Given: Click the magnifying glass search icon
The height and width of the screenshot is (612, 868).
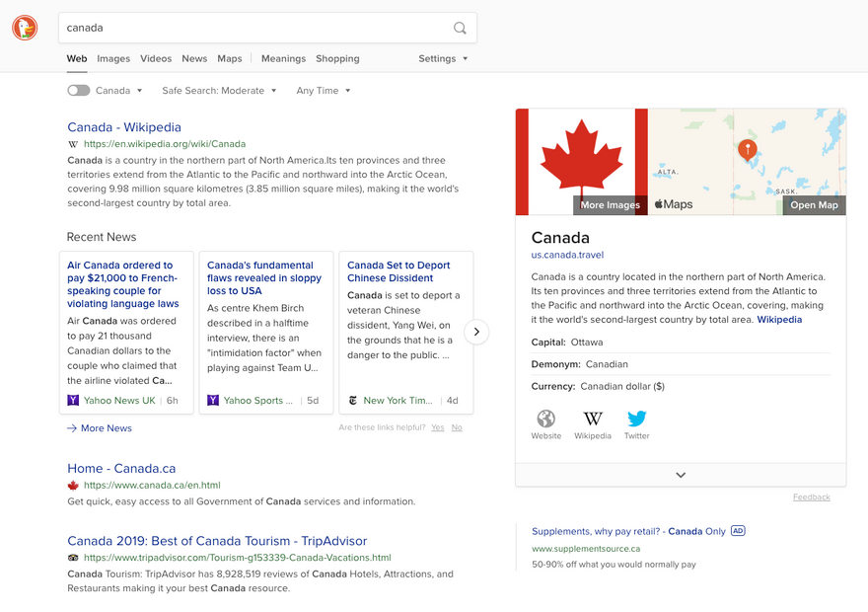Looking at the screenshot, I should (460, 28).
